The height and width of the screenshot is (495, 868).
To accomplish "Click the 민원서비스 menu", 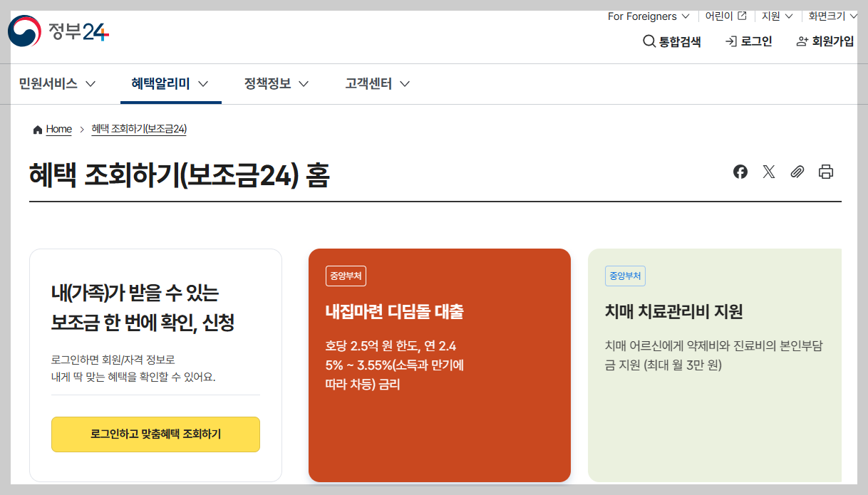I will click(51, 83).
